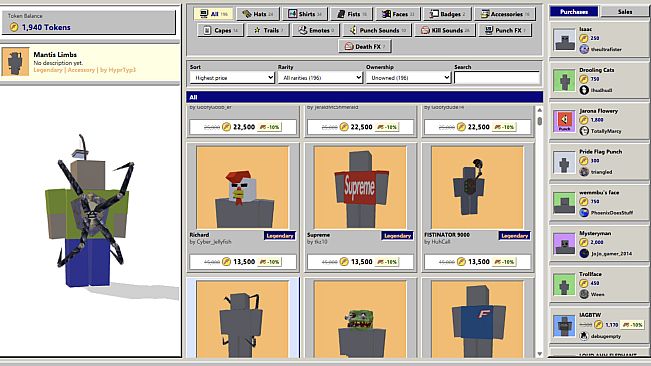The image size is (651, 366).
Task: Open the Hats category
Action: pos(257,14)
